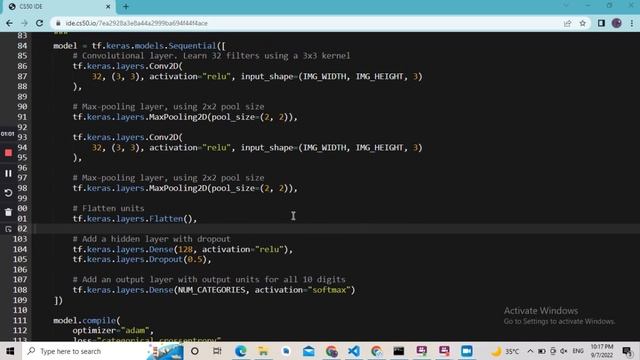640x360 pixels.
Task: Bookmark this page with the star icon
Action: (x=582, y=23)
